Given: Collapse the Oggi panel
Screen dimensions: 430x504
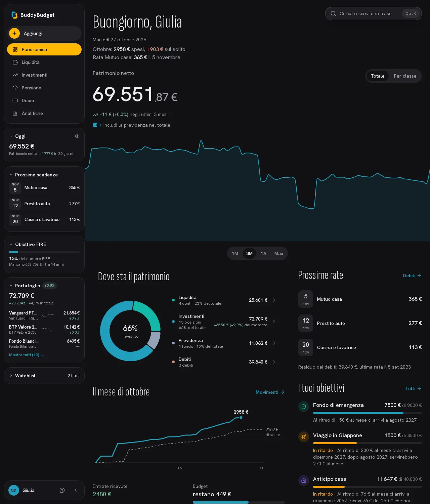Looking at the screenshot, I should (11, 136).
